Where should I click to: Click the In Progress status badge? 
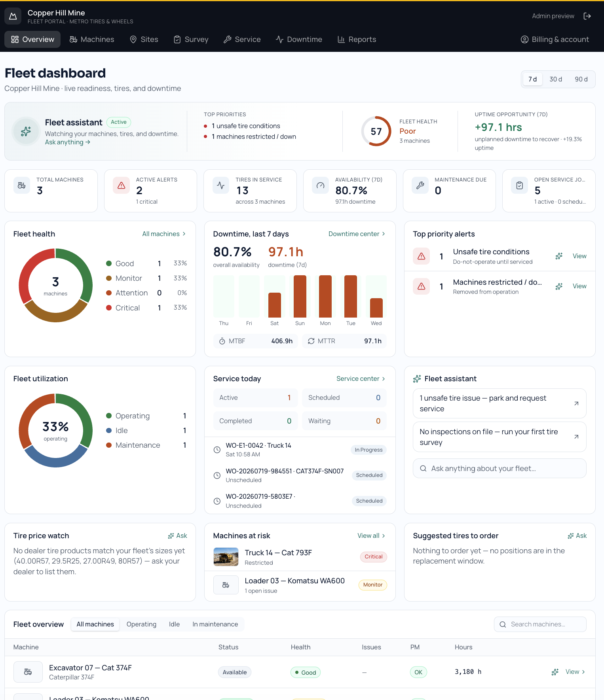tap(368, 450)
